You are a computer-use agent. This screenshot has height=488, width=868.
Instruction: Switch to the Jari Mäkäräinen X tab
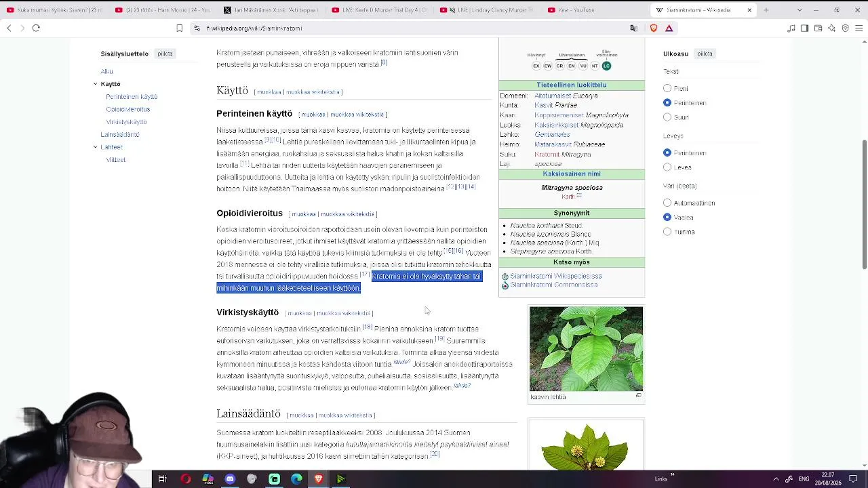[271, 10]
